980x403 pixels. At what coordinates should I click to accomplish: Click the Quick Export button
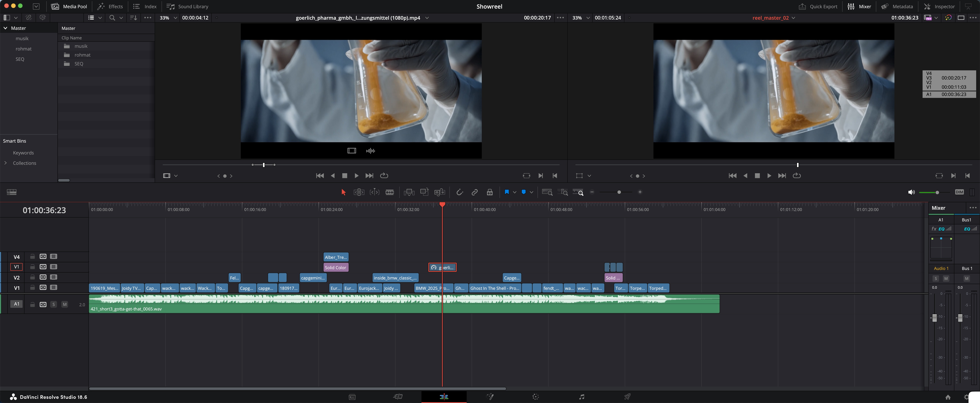coord(818,6)
